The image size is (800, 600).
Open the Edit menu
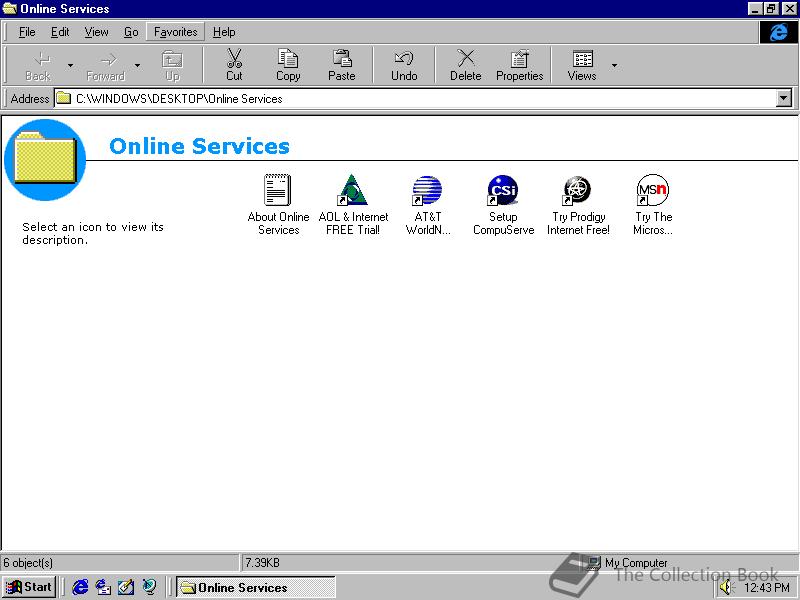click(60, 32)
